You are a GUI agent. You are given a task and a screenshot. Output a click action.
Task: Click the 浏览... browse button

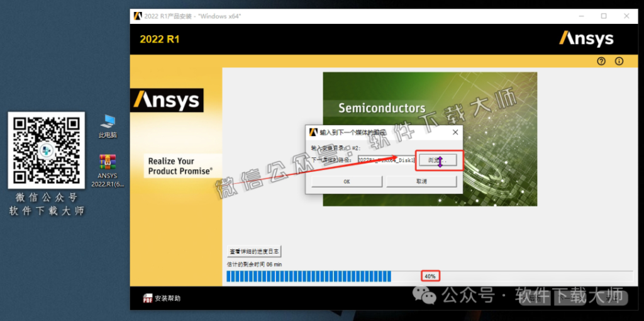[440, 160]
